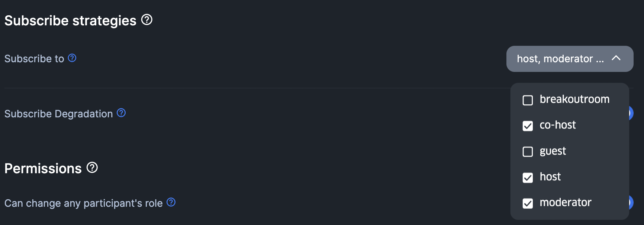The height and width of the screenshot is (225, 644).
Task: Select the 'breakoutroom' option text
Action: pos(574,99)
